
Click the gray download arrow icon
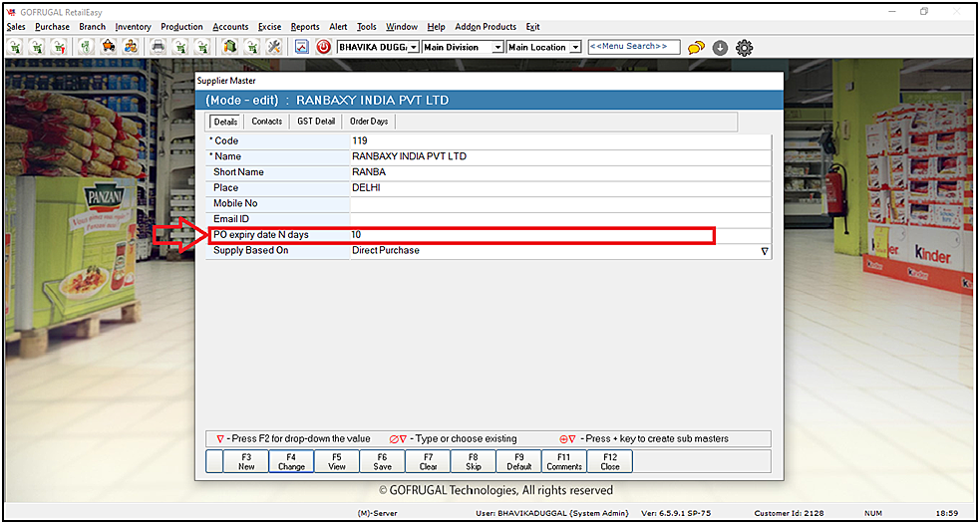(720, 47)
